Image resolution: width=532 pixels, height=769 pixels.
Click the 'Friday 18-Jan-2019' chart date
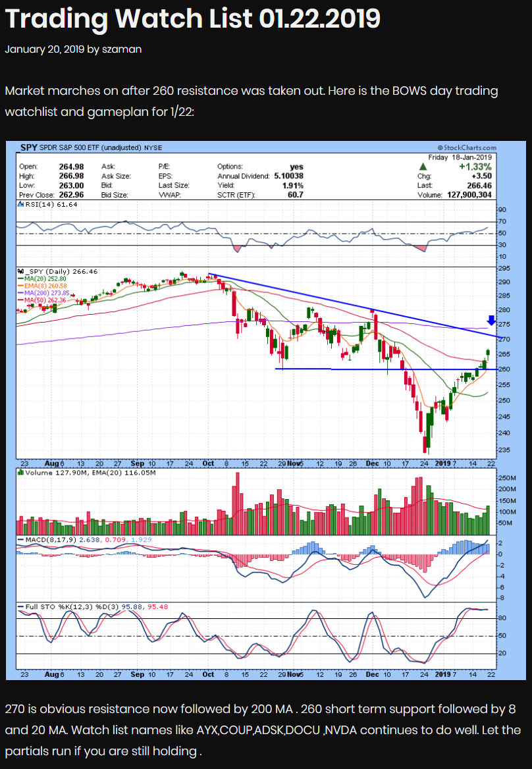(x=460, y=157)
